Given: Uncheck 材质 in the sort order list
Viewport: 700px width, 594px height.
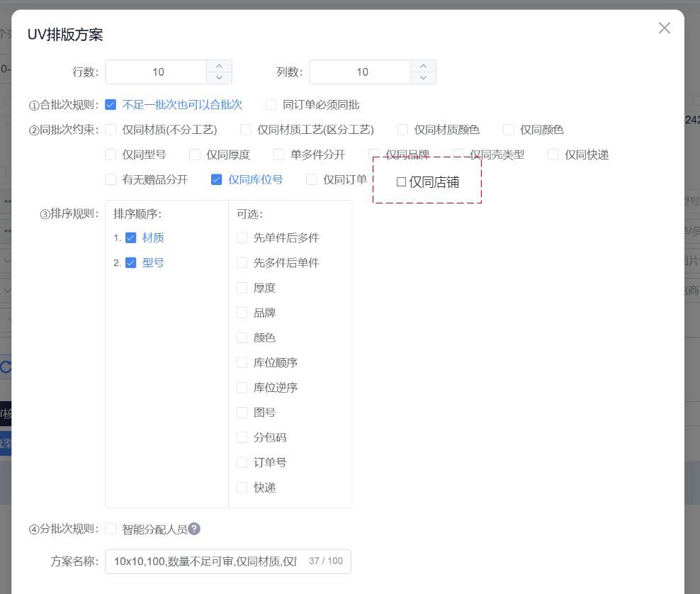Looking at the screenshot, I should 130,238.
